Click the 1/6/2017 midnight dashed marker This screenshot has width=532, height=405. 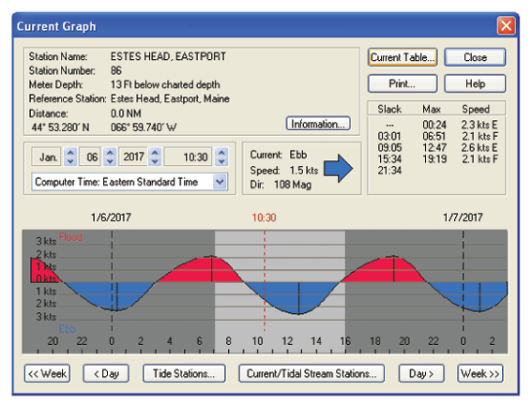[112, 281]
